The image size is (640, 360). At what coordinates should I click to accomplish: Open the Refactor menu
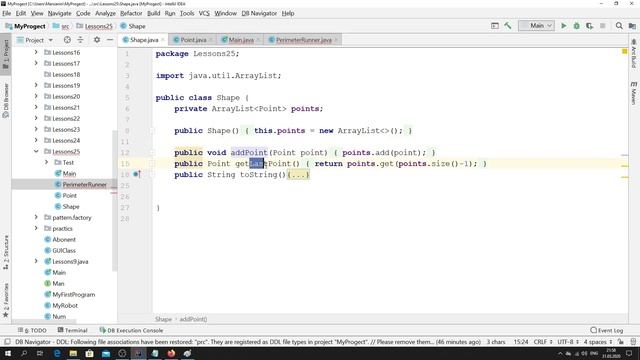[131, 13]
